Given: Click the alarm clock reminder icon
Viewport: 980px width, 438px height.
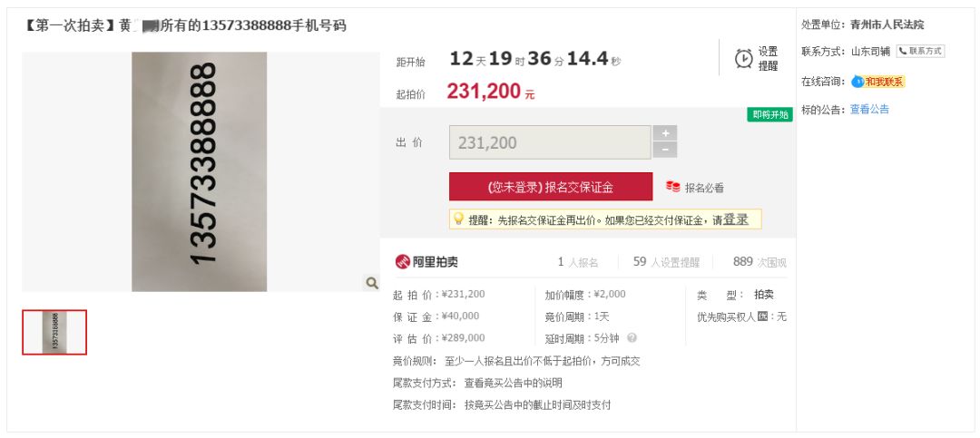Looking at the screenshot, I should point(743,58).
